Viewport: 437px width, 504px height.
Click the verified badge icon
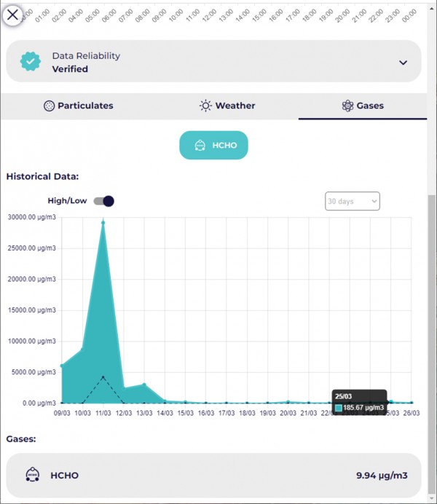31,62
